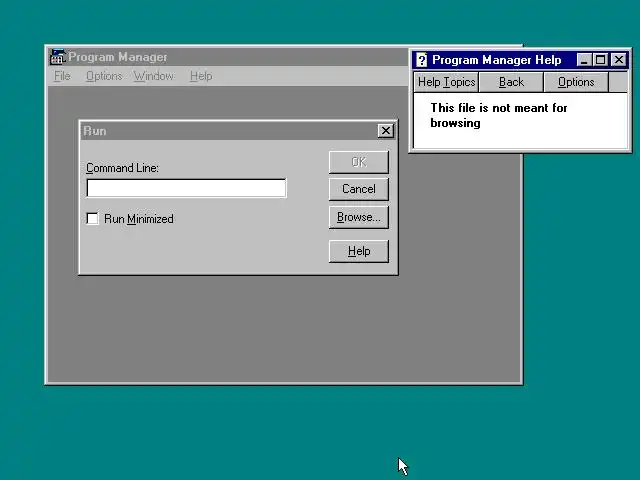Focus the Command Line input field
The image size is (640, 480).
[187, 188]
